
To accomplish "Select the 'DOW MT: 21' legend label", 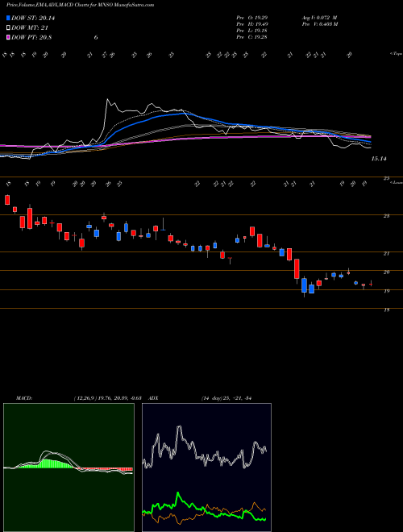I will 30,28.
